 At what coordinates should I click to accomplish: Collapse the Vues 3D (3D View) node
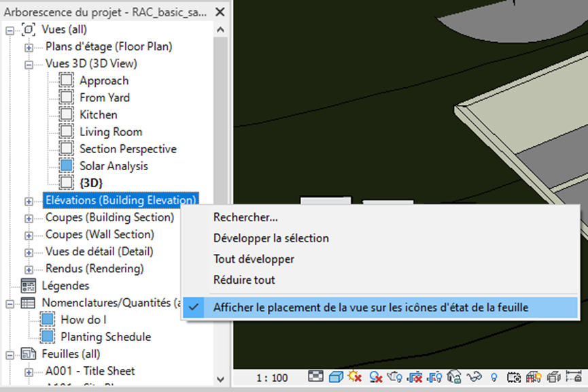click(29, 64)
